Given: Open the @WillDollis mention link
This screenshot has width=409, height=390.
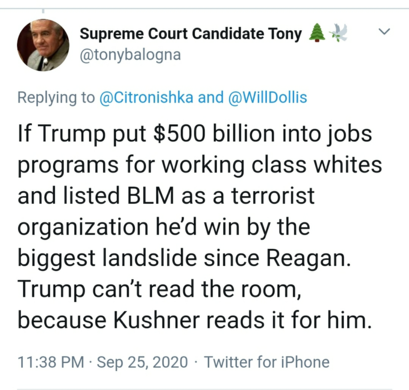Looking at the screenshot, I should (x=267, y=98).
